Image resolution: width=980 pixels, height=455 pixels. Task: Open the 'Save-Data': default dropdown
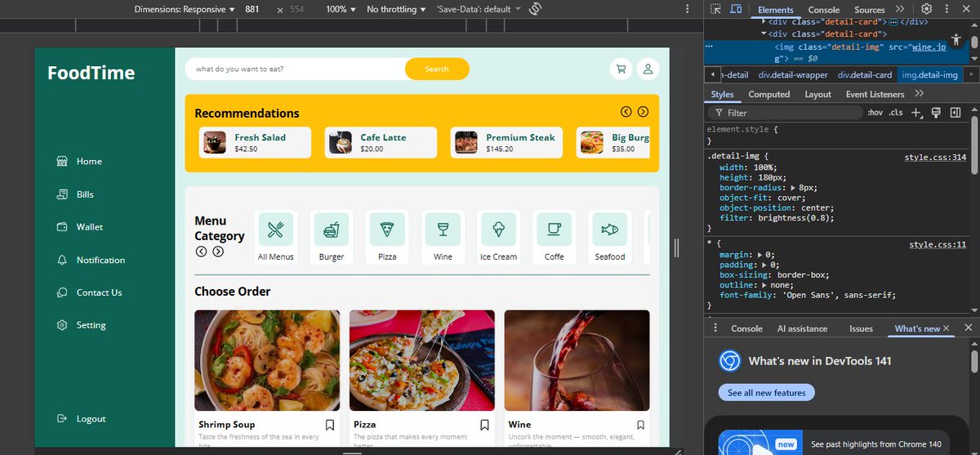479,9
